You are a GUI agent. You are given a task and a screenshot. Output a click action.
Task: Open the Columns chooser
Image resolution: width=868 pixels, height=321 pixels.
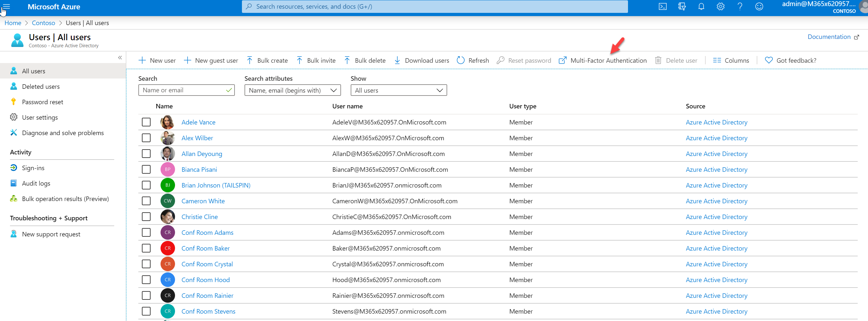click(731, 60)
